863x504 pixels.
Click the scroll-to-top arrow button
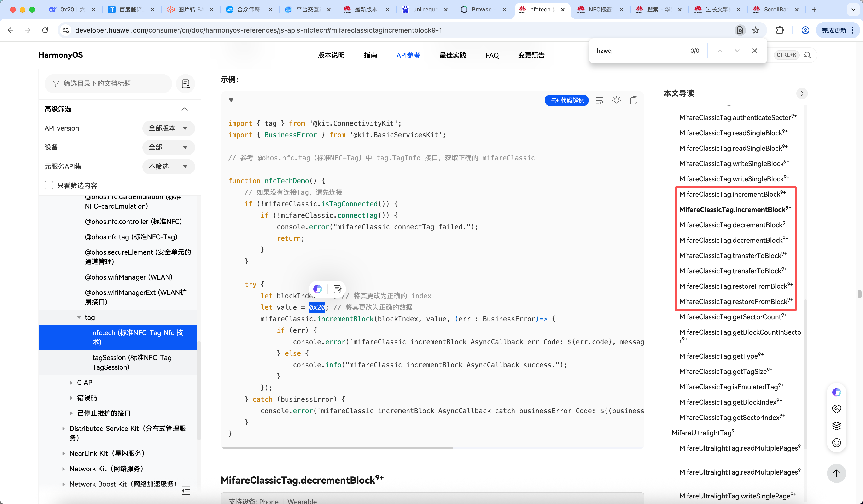pyautogui.click(x=836, y=473)
